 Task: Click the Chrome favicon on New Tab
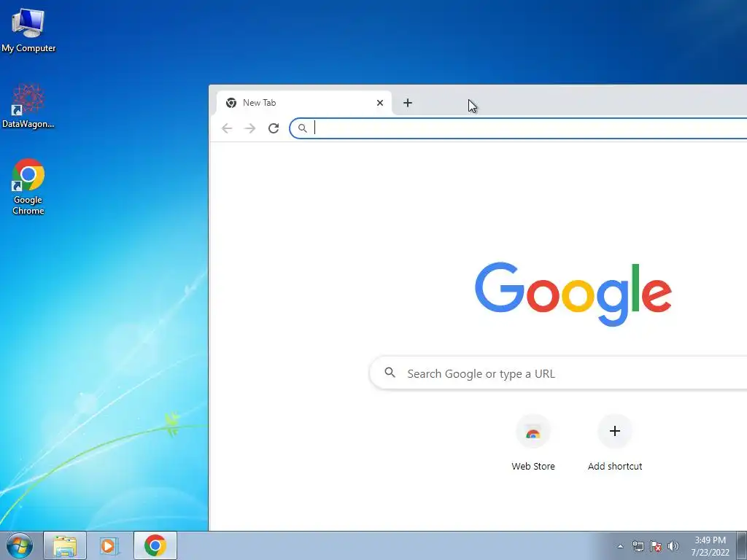[231, 103]
